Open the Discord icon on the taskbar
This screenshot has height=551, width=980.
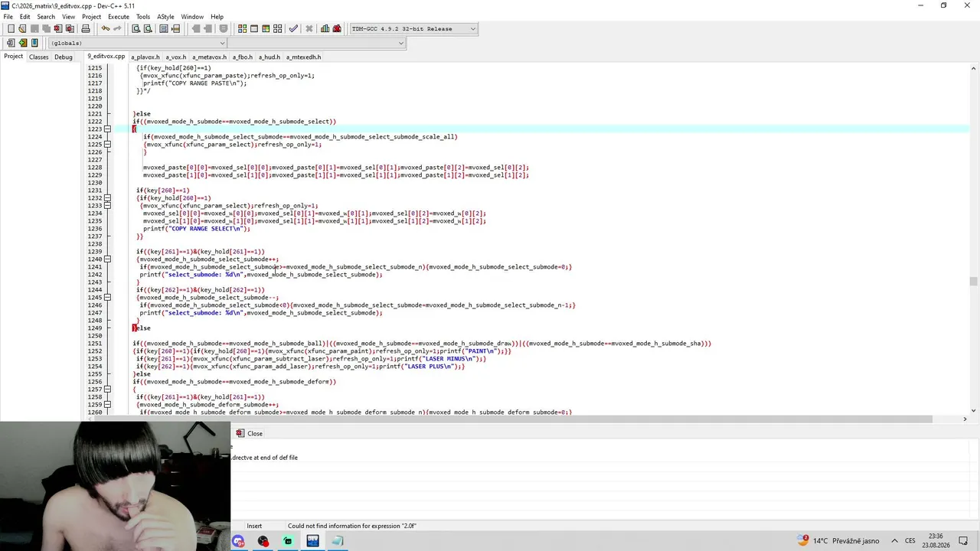click(x=239, y=541)
